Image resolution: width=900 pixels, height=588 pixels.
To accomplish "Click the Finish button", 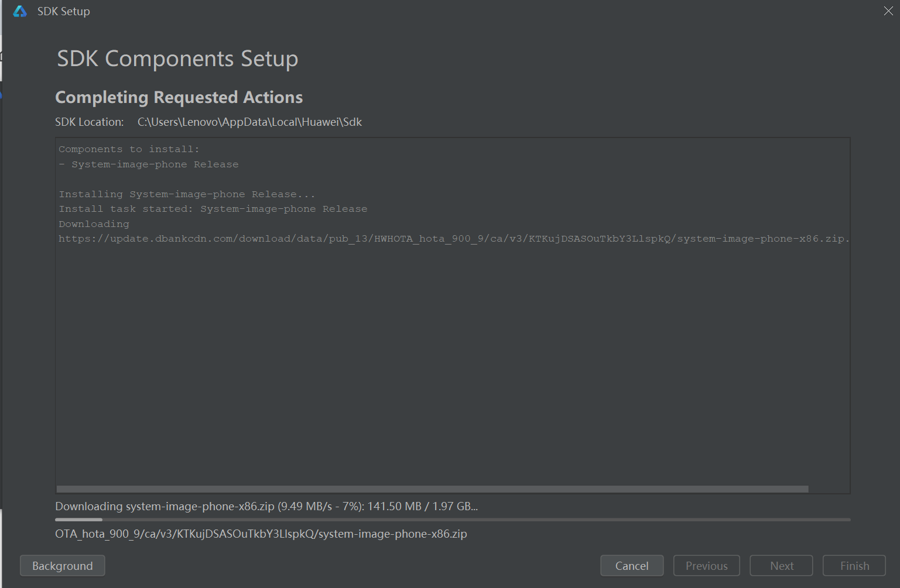I will 854,566.
